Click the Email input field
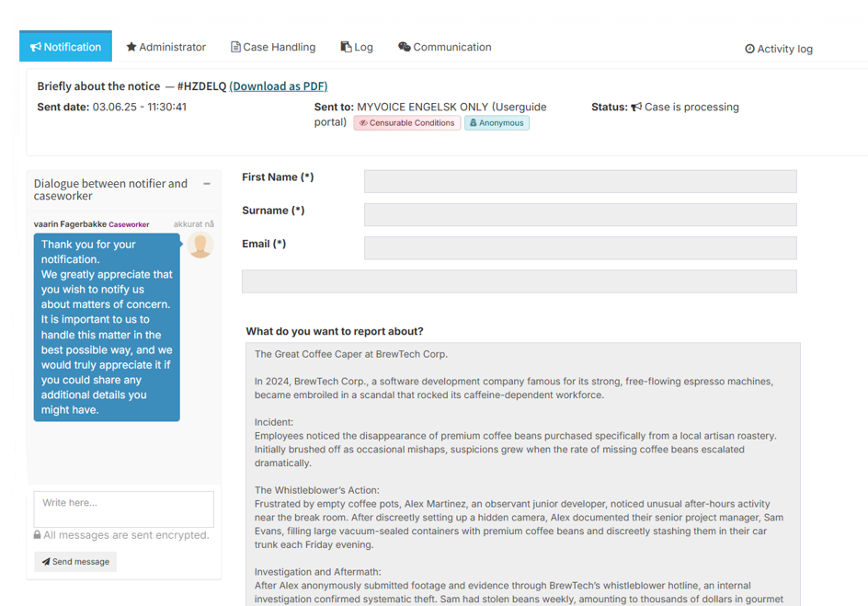868x606 pixels. 580,247
